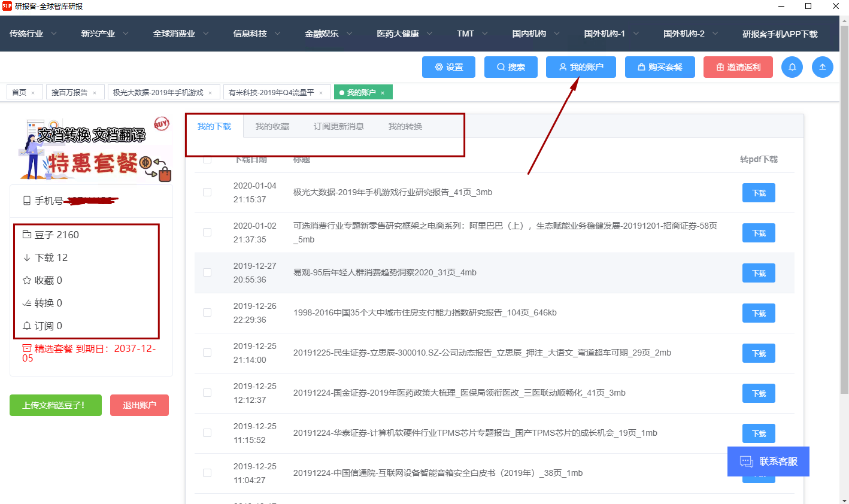Tick checkbox for 华泰证券 TPMS row
Image resolution: width=849 pixels, height=504 pixels.
click(x=207, y=433)
